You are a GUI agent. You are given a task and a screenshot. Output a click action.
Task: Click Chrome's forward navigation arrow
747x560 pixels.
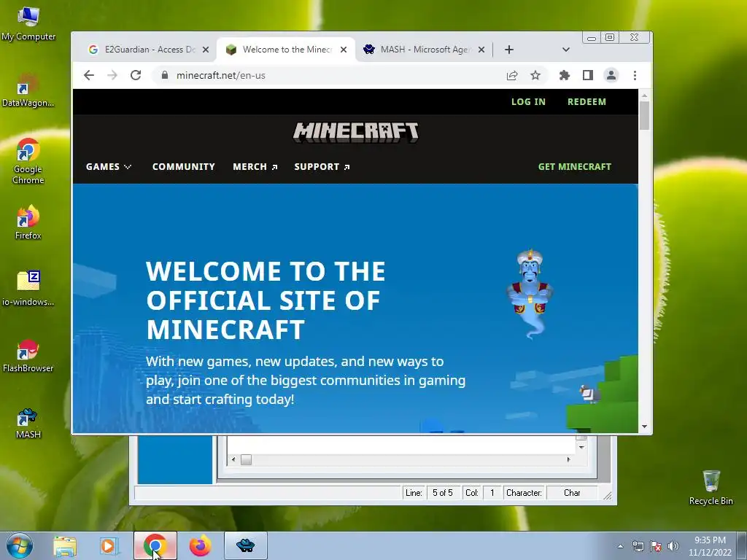pyautogui.click(x=112, y=75)
